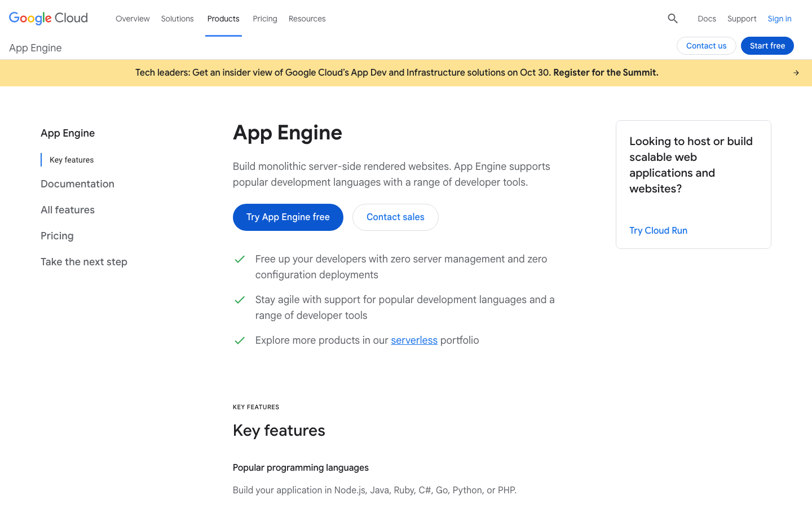812x508 pixels.
Task: Click the Google Cloud logo
Action: click(48, 18)
